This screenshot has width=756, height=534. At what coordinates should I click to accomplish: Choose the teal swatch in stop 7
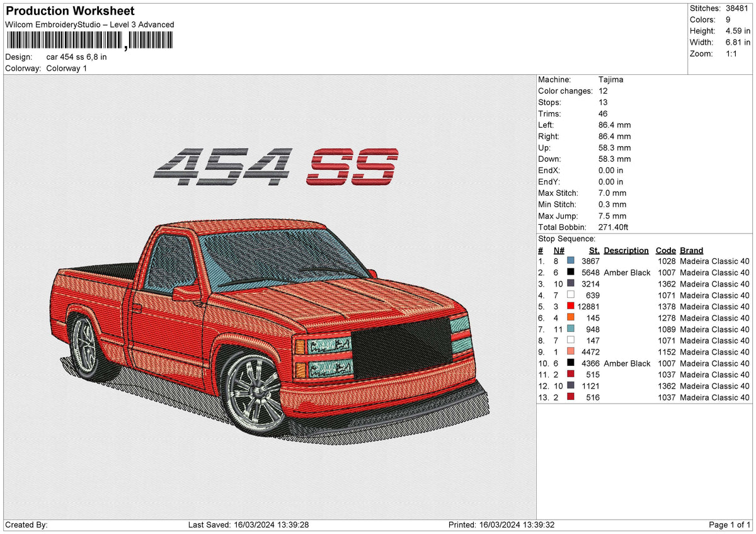(x=571, y=329)
